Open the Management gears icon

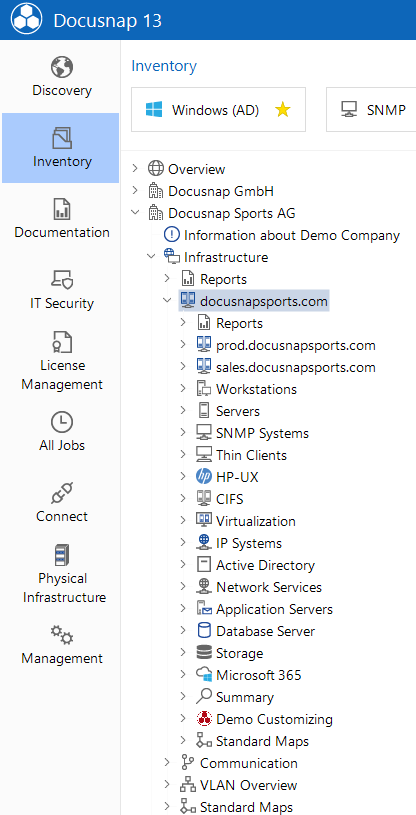click(62, 635)
